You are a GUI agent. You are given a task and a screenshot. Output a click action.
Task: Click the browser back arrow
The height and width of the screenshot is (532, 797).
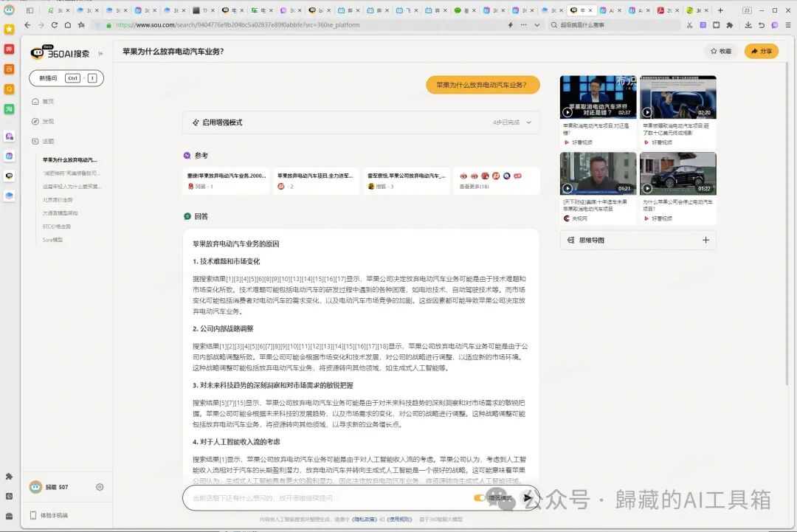pyautogui.click(x=27, y=25)
